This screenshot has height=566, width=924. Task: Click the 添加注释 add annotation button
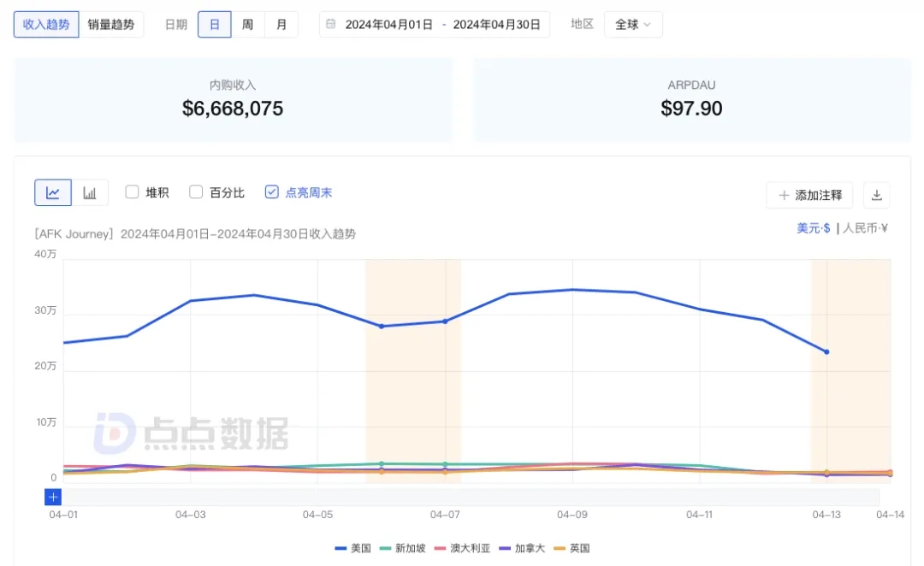(809, 195)
